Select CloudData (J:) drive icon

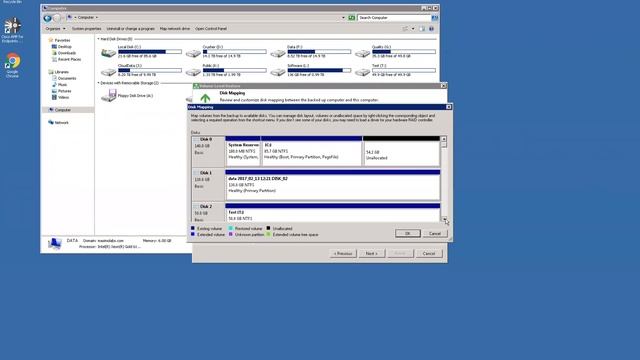pyautogui.click(x=109, y=71)
